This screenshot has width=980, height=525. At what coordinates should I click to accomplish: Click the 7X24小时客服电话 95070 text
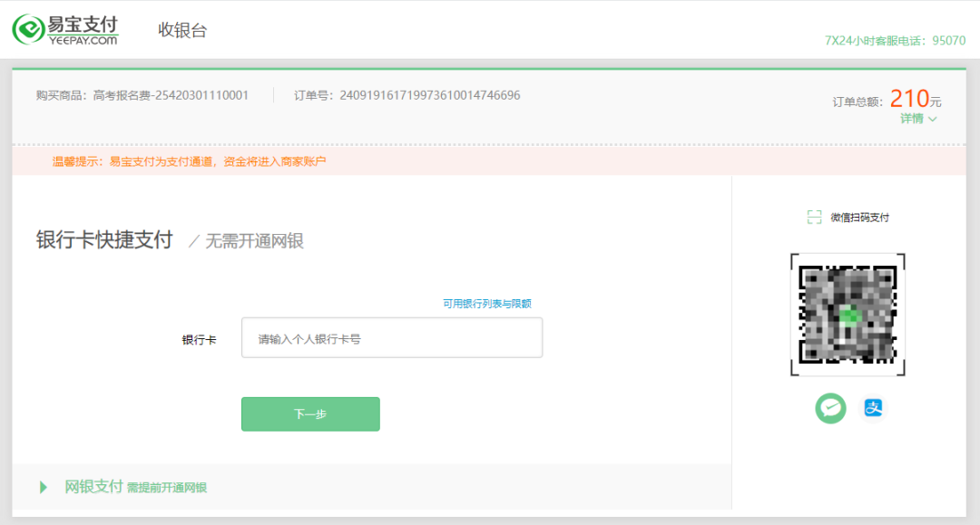pyautogui.click(x=895, y=41)
